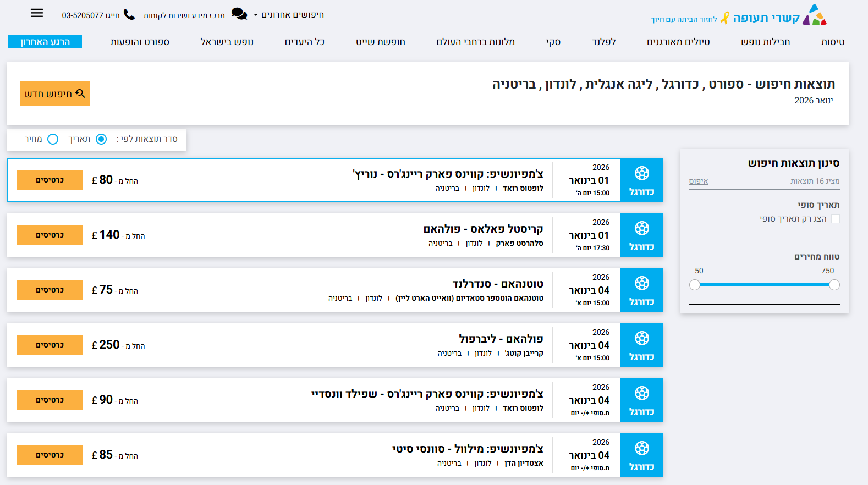Screen dimensions: 868x485
Task: Click the football icon for נוריץ' match
Action: [641, 173]
